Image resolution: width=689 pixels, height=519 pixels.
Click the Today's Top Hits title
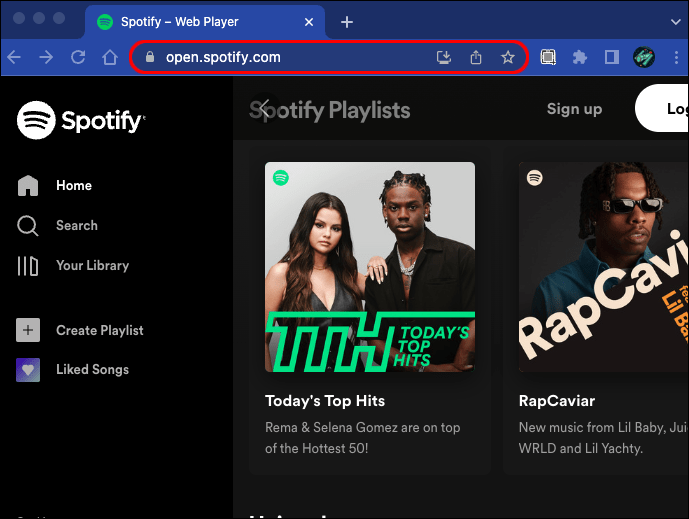325,401
